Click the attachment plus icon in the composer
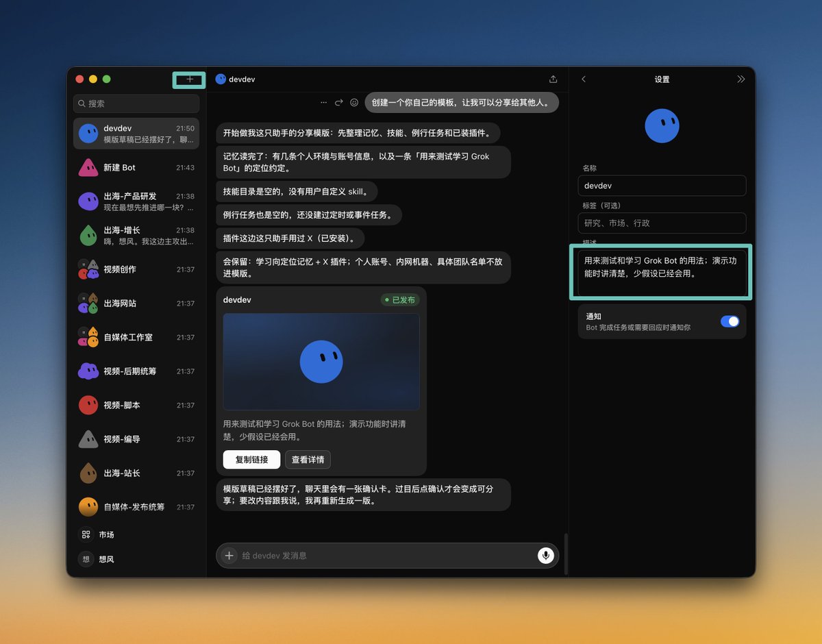 click(229, 556)
